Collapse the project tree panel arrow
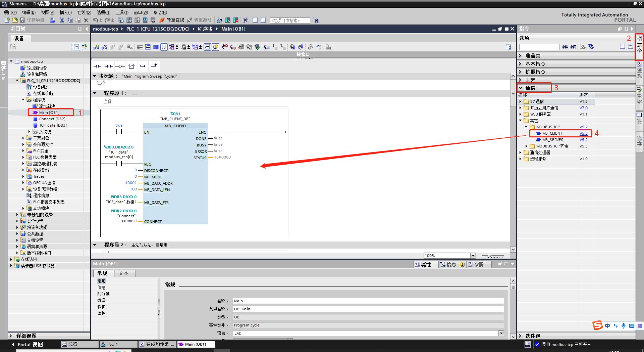The height and width of the screenshot is (352, 644). point(87,29)
